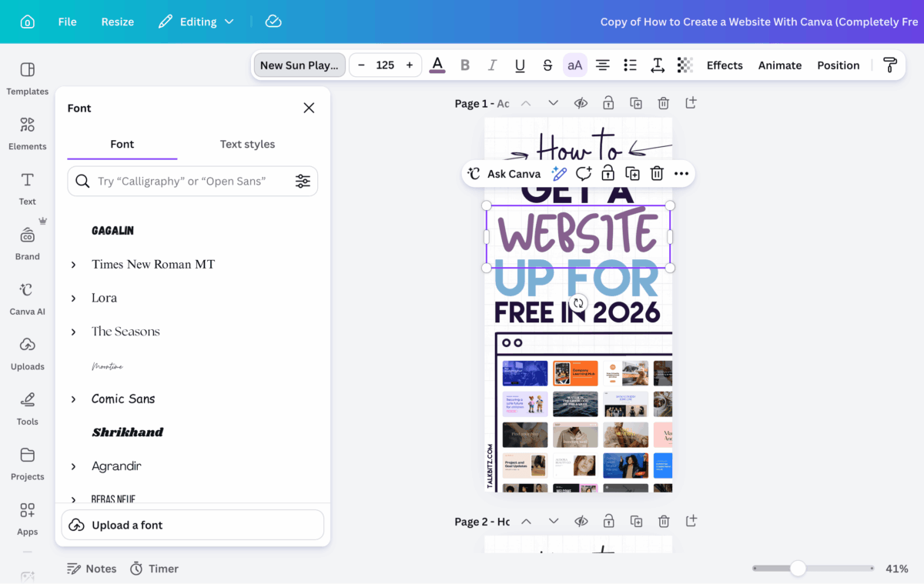The width and height of the screenshot is (924, 584).
Task: Open the Animate options
Action: (780, 65)
